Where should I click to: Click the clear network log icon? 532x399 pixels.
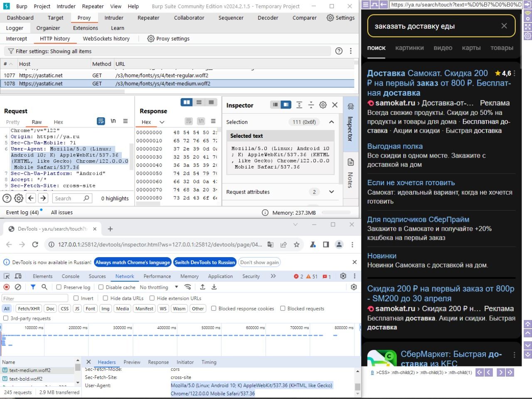[x=18, y=287]
